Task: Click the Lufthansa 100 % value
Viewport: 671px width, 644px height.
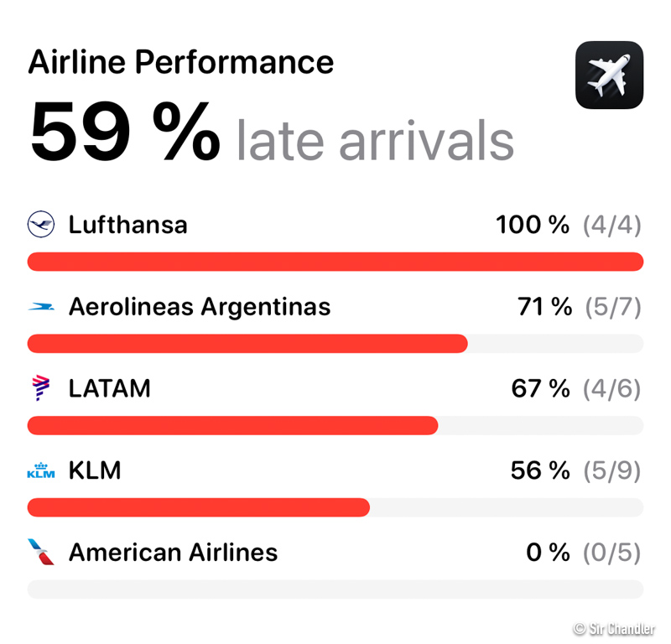Action: [x=533, y=225]
